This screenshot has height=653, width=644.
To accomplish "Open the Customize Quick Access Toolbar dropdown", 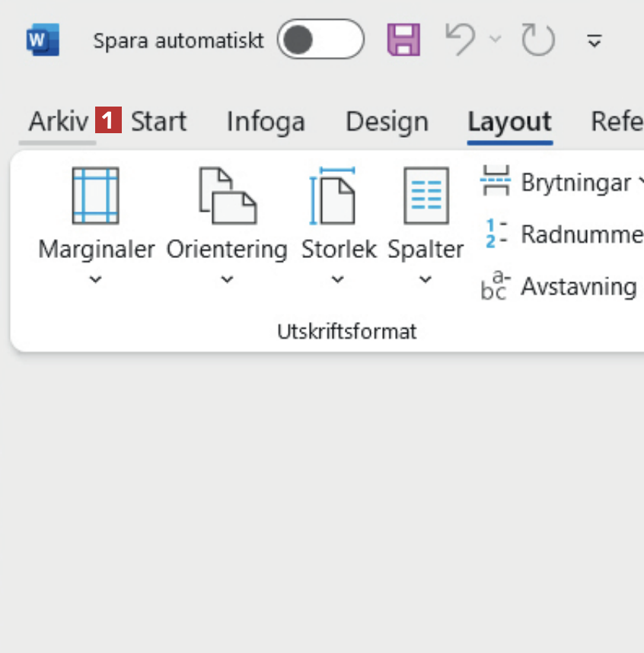I will point(595,40).
